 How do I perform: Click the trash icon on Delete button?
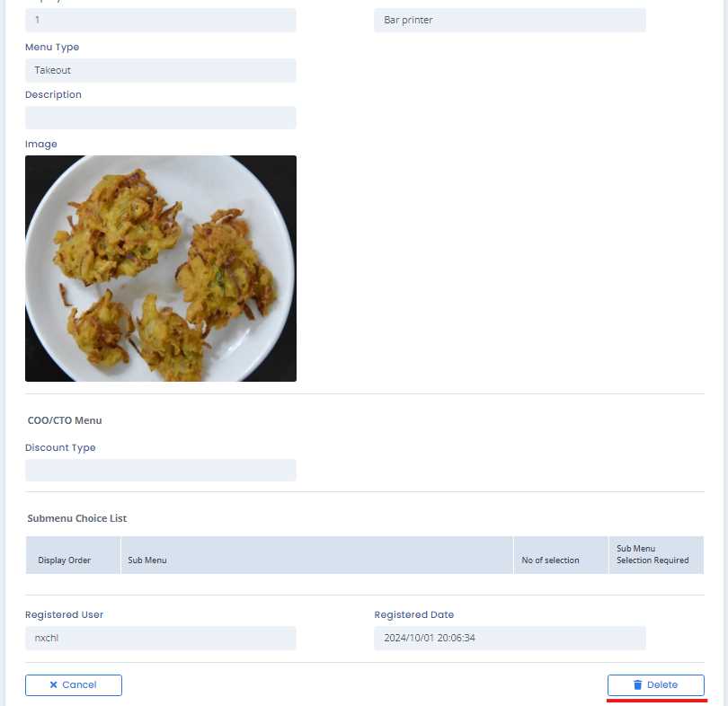click(638, 684)
